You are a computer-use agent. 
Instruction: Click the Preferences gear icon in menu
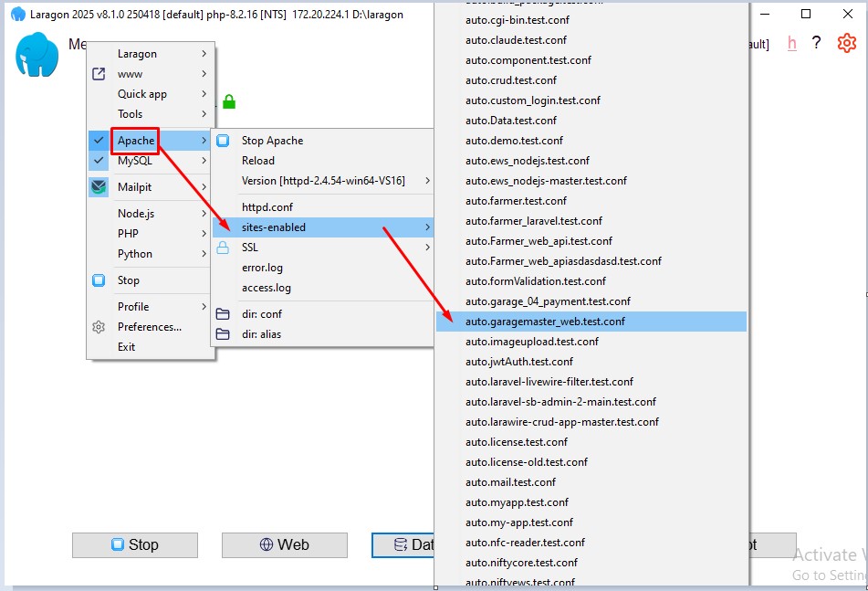[99, 327]
